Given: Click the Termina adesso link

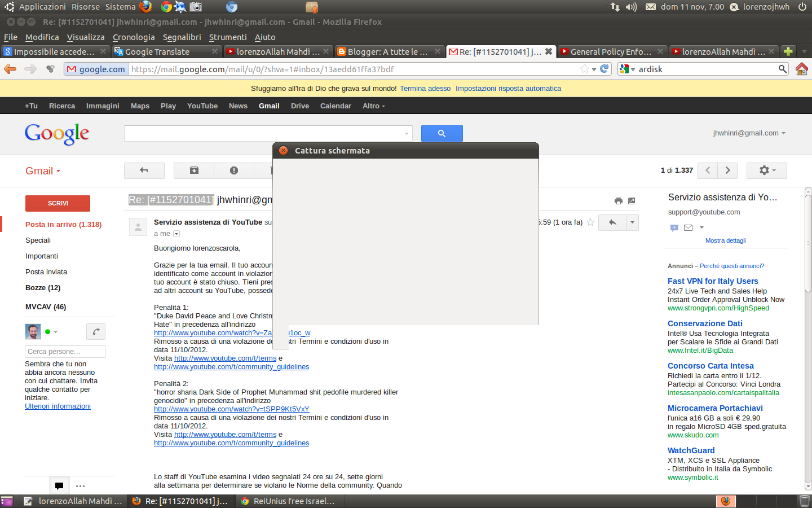Looking at the screenshot, I should [x=425, y=89].
